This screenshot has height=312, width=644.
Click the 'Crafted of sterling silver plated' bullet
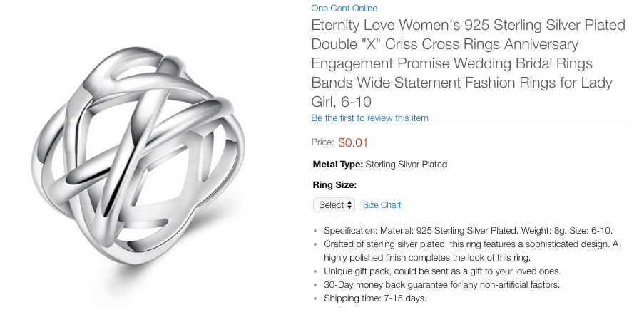(471, 244)
